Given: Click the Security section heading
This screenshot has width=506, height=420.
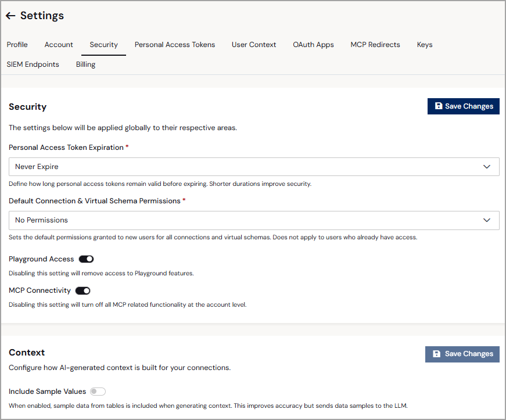Looking at the screenshot, I should coord(28,107).
